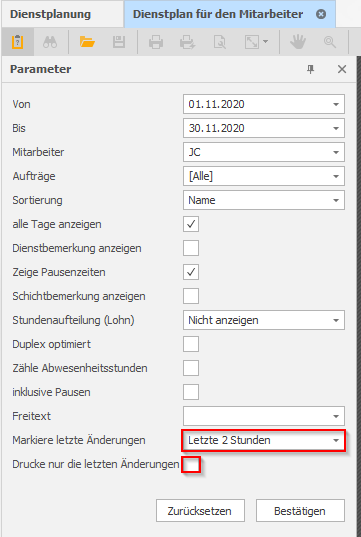Screen dimensions: 361x537
Task: Expand the Sortierung dropdown
Action: (x=264, y=200)
